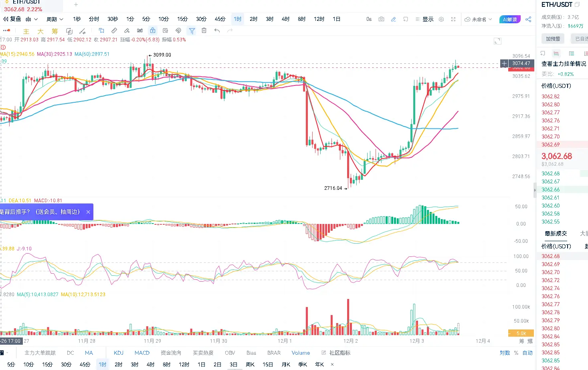Open the chart type dropdown
Viewport: 588px width, 370px height.
pyautogui.click(x=31, y=19)
